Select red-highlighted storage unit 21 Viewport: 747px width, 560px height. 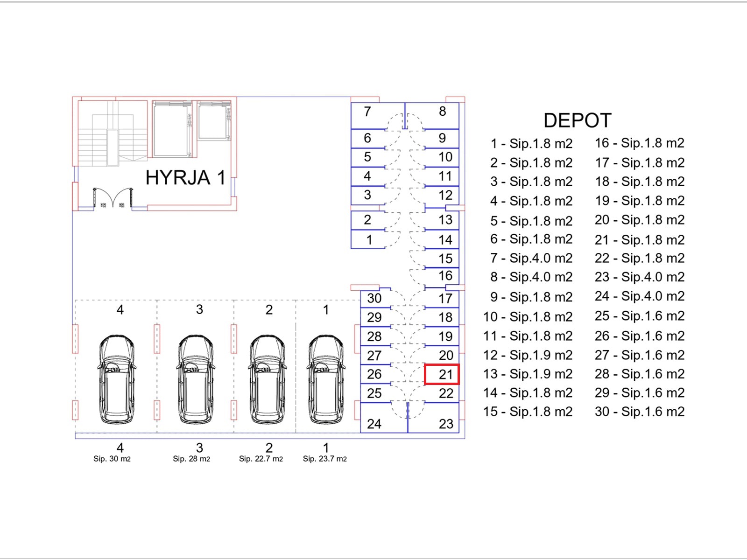pos(442,374)
